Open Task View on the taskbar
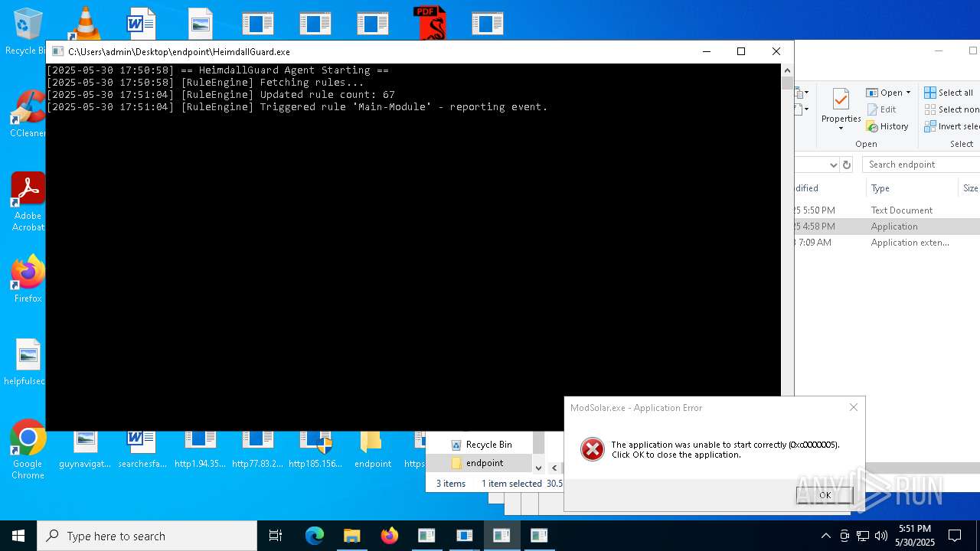This screenshot has width=980, height=551. (276, 536)
